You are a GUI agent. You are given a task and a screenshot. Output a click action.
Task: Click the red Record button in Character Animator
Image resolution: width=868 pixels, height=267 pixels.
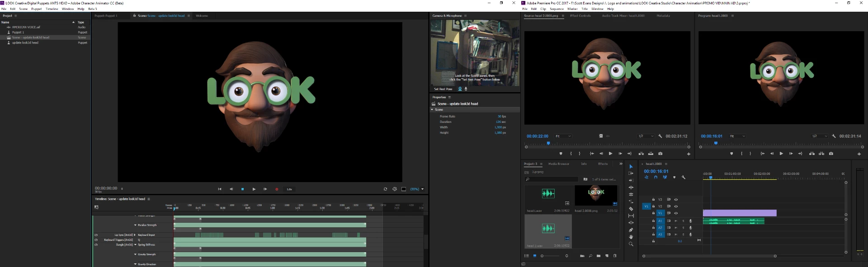pyautogui.click(x=277, y=189)
